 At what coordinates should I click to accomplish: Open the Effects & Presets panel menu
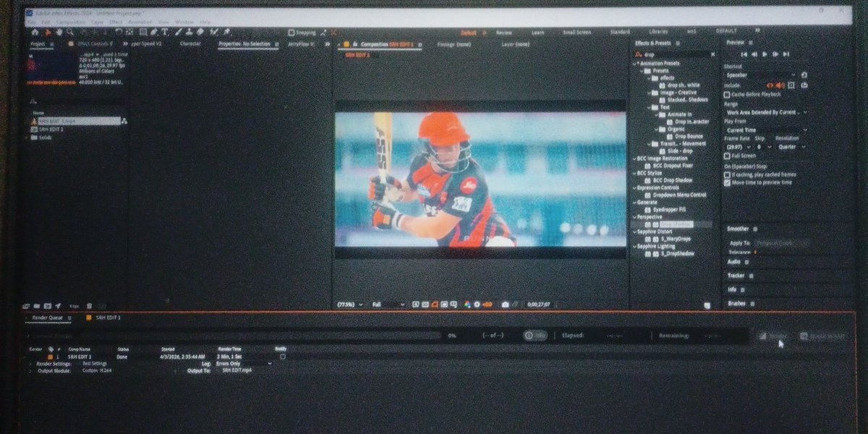[678, 43]
